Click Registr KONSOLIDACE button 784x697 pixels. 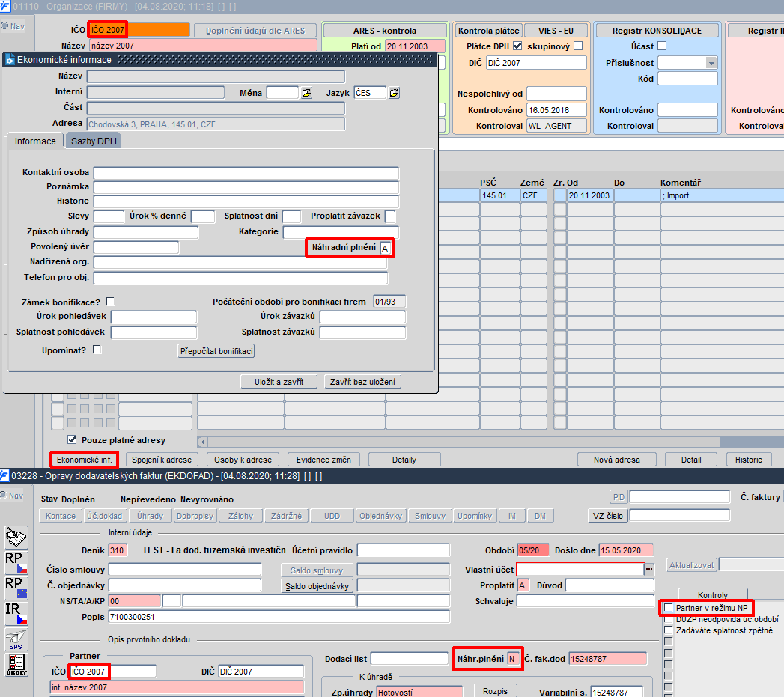coord(657,31)
